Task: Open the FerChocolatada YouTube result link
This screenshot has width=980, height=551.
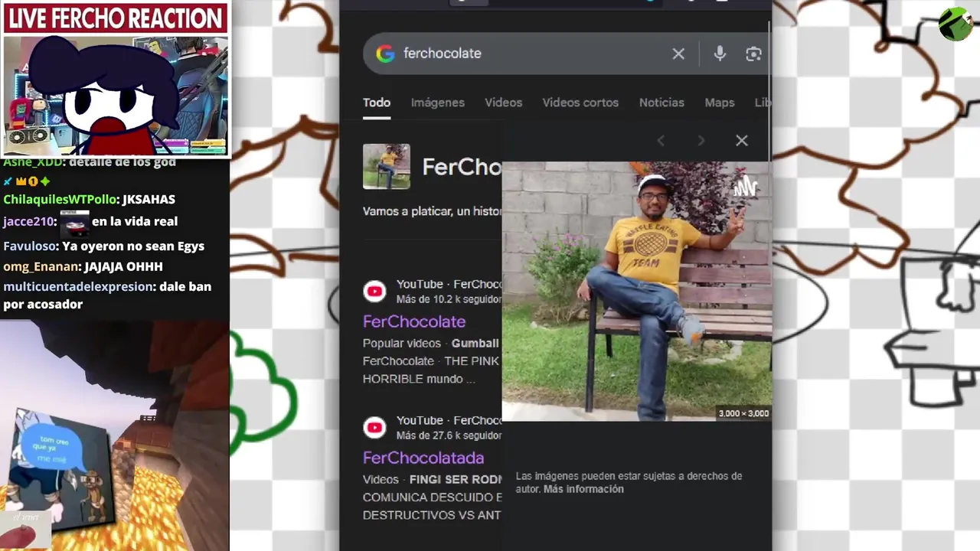Action: click(423, 458)
